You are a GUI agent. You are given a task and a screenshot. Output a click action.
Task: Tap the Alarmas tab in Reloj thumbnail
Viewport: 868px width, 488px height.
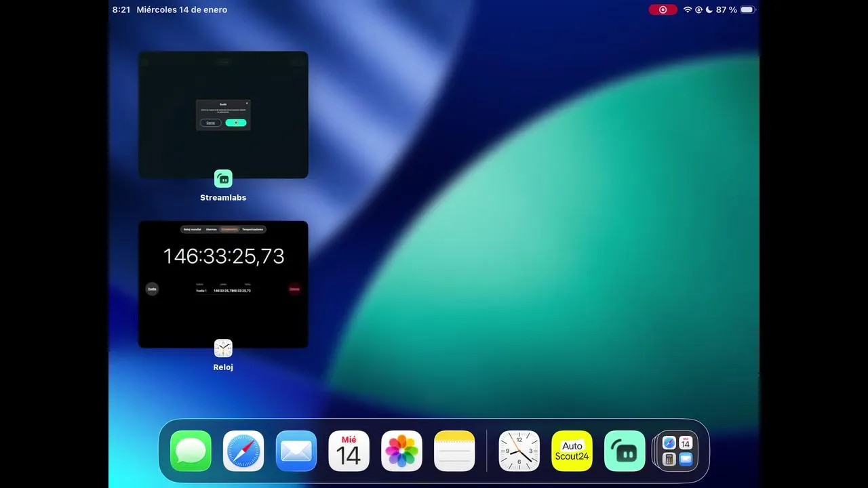pos(212,230)
